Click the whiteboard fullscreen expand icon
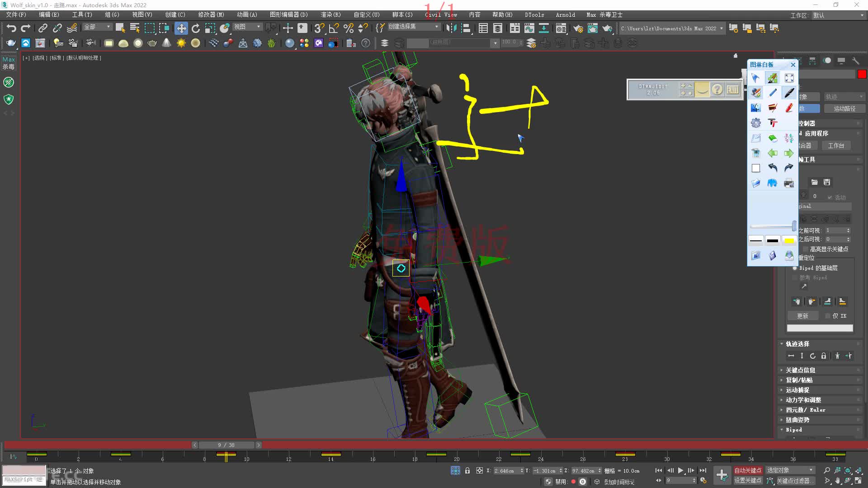868x488 pixels. click(x=789, y=78)
